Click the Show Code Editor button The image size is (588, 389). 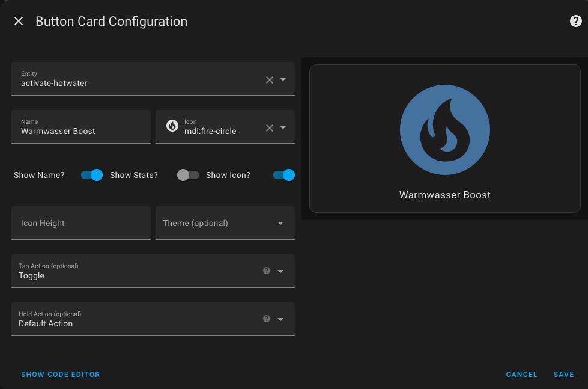pos(61,375)
